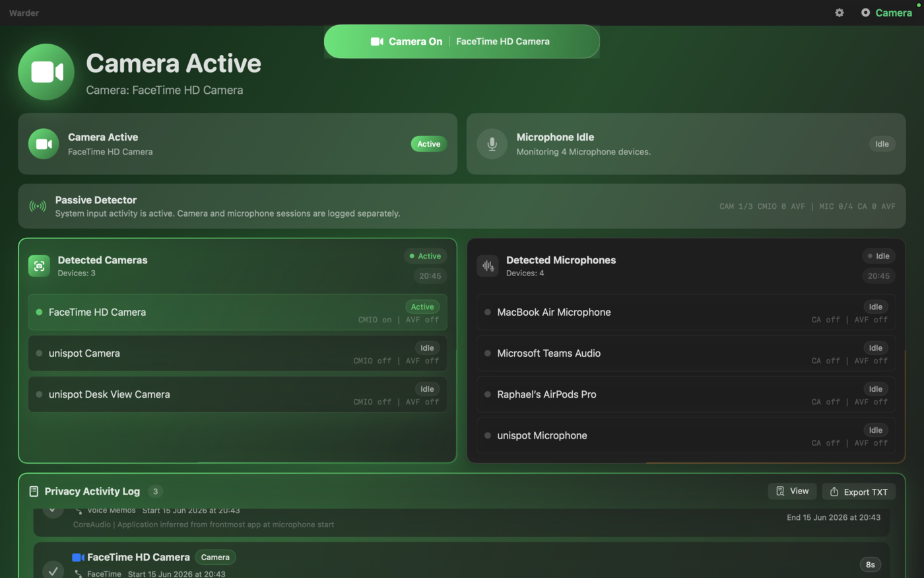Select the unispot Desk View Camera row
The width and height of the screenshot is (924, 578).
pyautogui.click(x=238, y=394)
